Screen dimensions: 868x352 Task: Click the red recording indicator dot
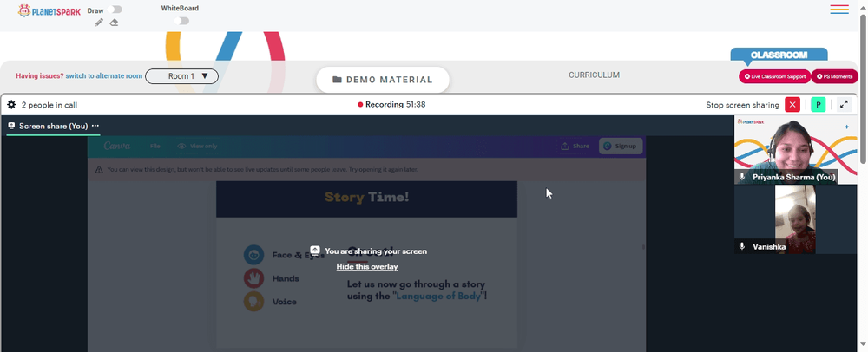click(x=360, y=104)
